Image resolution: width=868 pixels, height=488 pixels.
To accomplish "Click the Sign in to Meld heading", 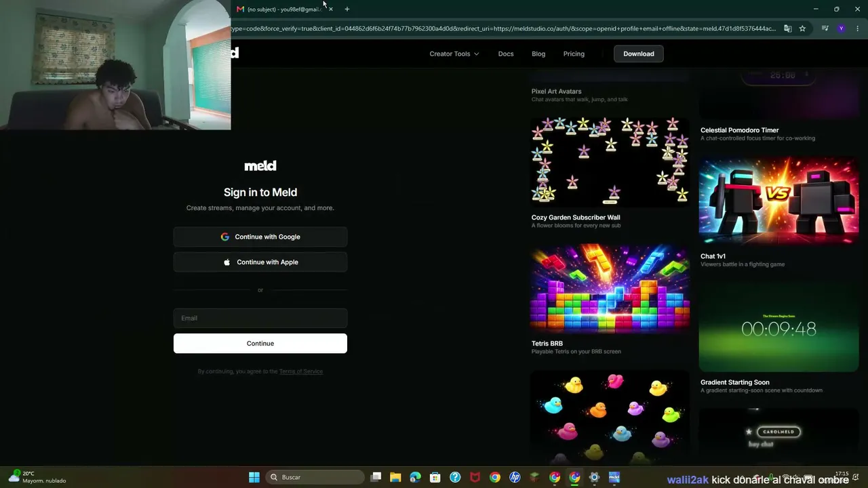I will [260, 192].
